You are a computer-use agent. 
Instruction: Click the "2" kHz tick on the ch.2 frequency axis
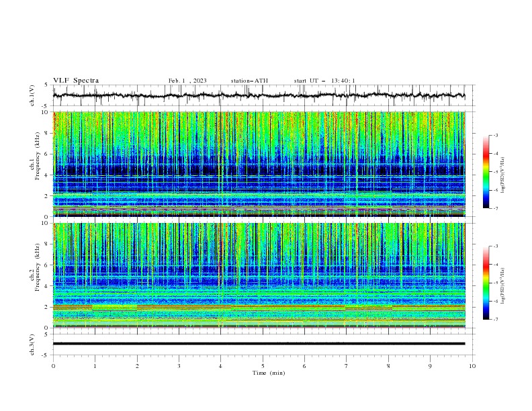pyautogui.click(x=48, y=307)
